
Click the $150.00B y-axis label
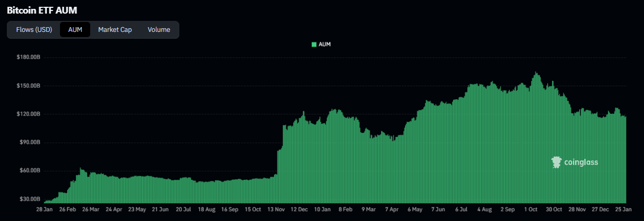point(29,86)
